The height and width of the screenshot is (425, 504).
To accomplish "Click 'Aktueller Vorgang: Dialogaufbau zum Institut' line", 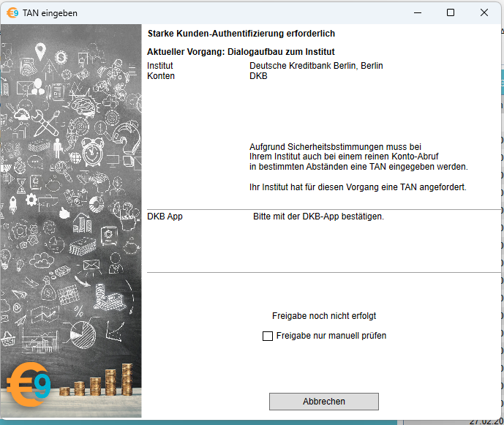I will pyautogui.click(x=241, y=52).
